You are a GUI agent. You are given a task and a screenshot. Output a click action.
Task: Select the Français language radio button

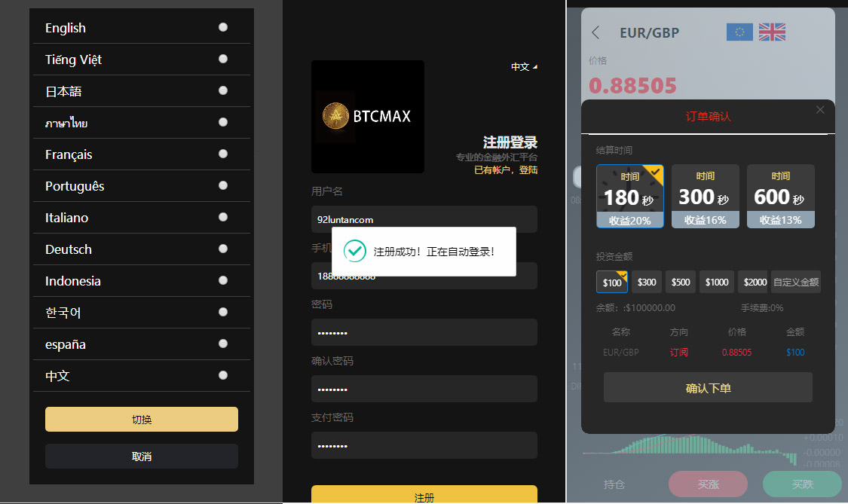click(223, 154)
